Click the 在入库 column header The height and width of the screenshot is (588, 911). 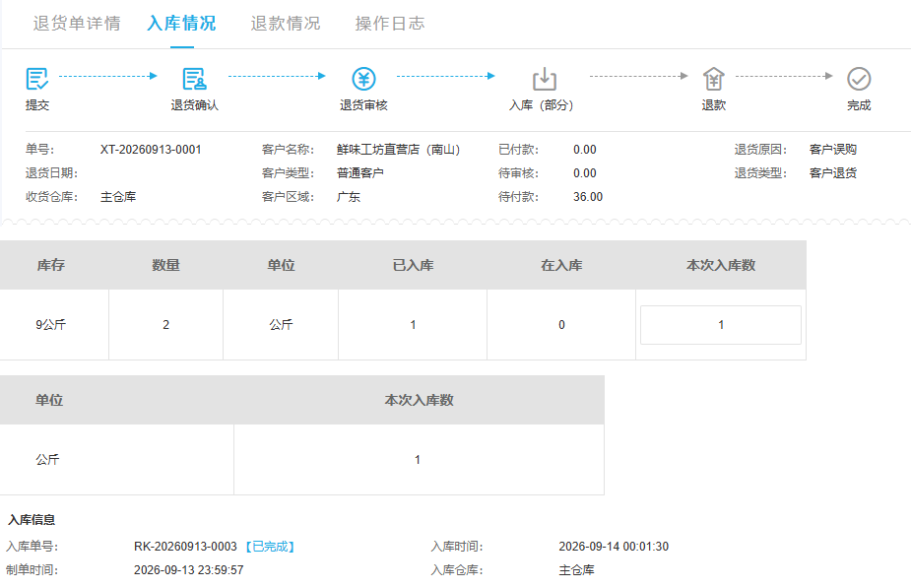coord(561,265)
